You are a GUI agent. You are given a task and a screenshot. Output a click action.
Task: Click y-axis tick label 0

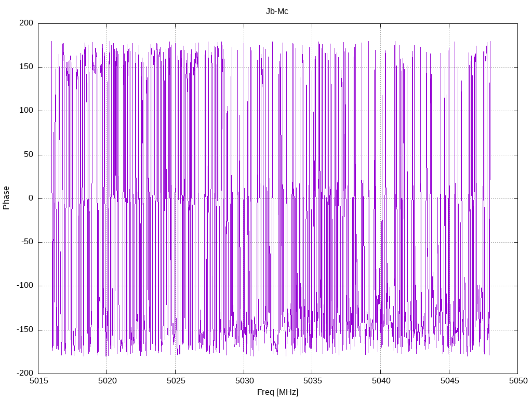point(31,198)
